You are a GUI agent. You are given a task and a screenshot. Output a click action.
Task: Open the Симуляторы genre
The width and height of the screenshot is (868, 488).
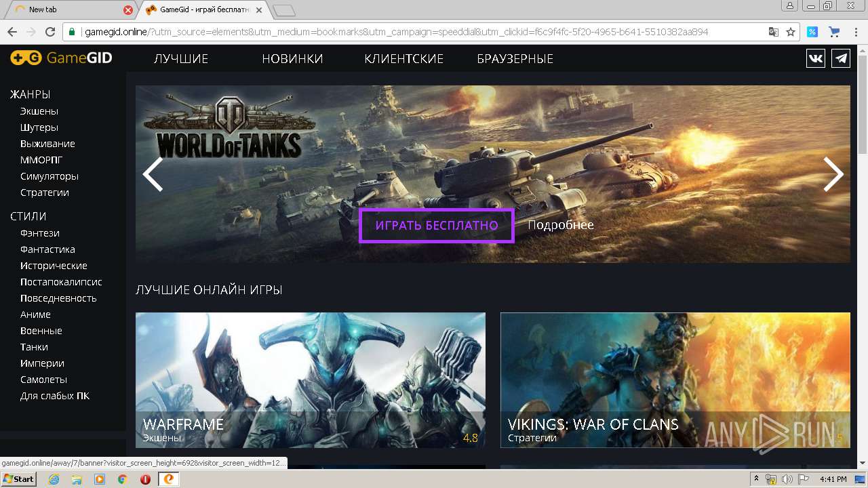tap(50, 176)
